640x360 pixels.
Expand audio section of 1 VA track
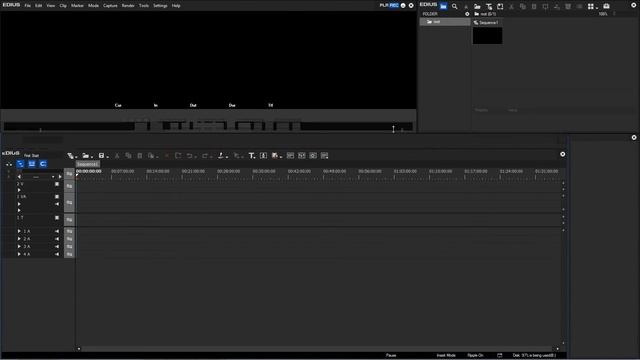(19, 204)
